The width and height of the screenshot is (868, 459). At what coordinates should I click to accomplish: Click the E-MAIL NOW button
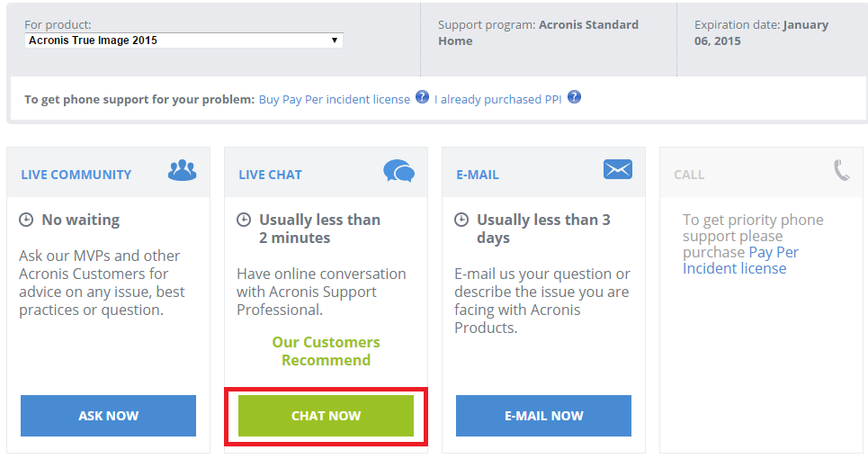pos(543,416)
